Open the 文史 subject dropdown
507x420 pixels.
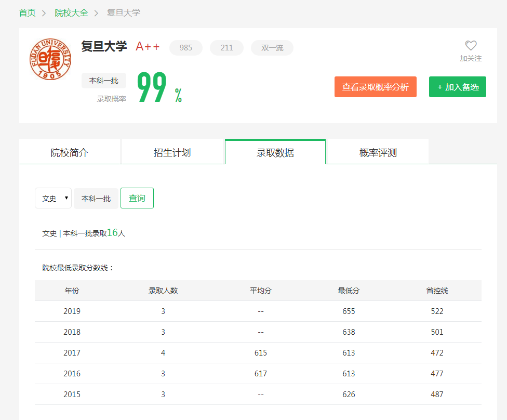coord(53,198)
